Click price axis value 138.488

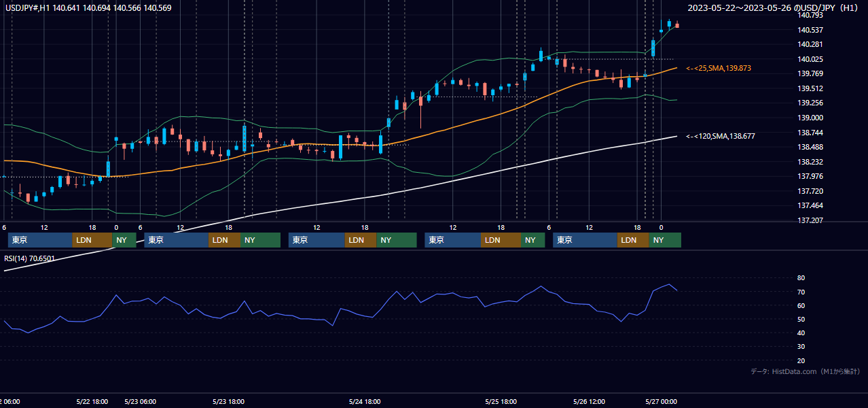[809, 147]
